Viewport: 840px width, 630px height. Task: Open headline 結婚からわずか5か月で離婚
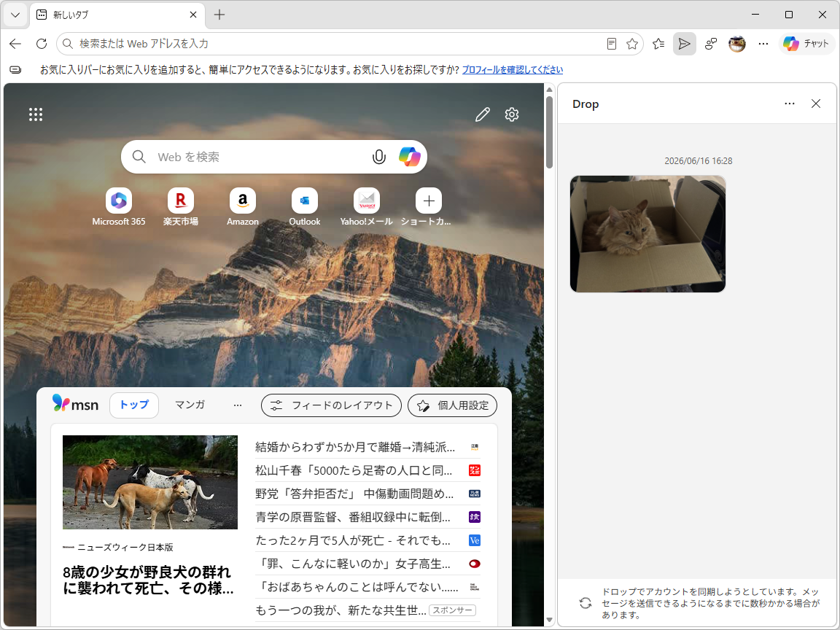point(355,447)
